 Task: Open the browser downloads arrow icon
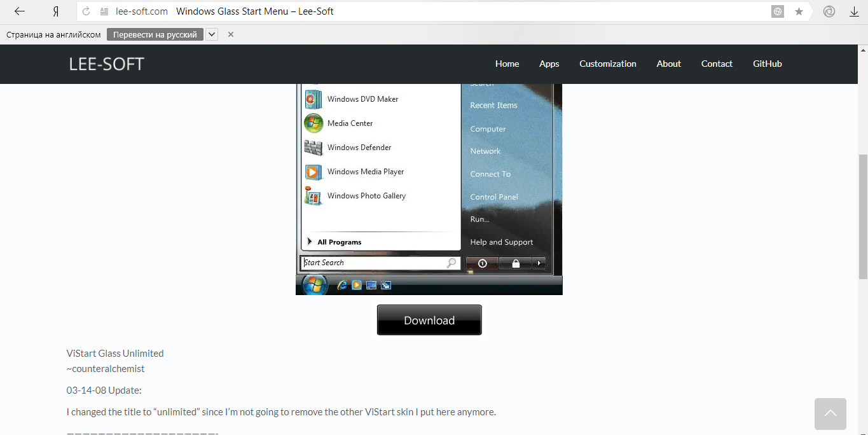855,11
